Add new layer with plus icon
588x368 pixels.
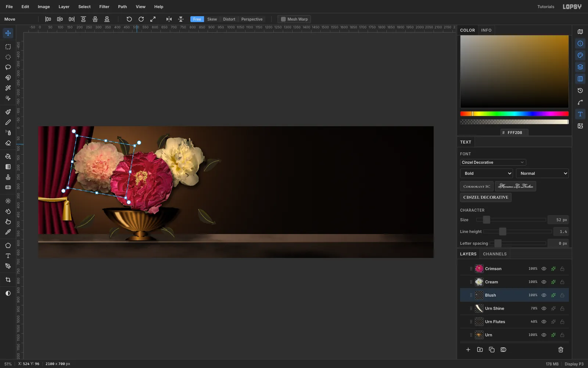[468, 350]
